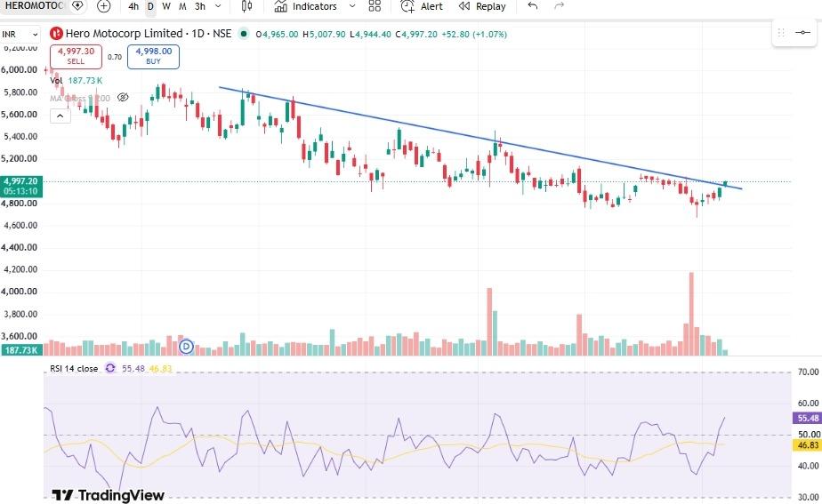The image size is (822, 504).
Task: Create a new Alert
Action: [422, 6]
